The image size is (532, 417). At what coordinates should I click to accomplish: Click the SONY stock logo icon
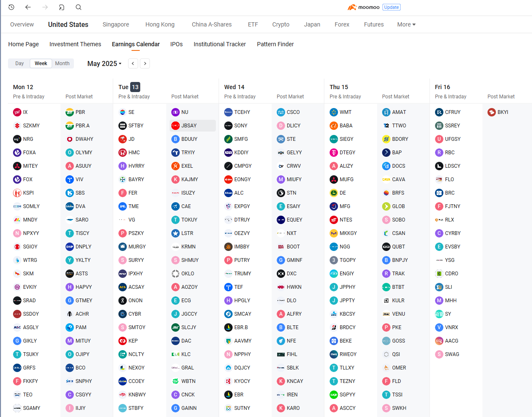(228, 126)
